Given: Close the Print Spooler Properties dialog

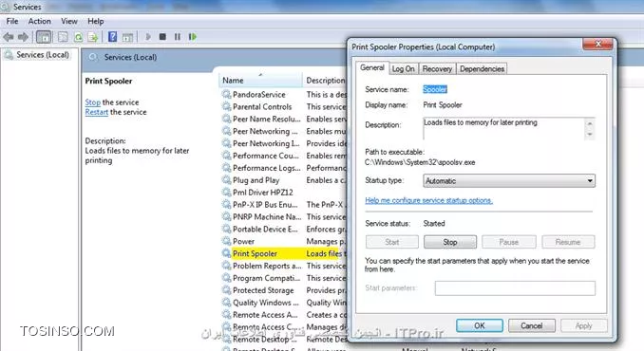Looking at the screenshot, I should 598,44.
